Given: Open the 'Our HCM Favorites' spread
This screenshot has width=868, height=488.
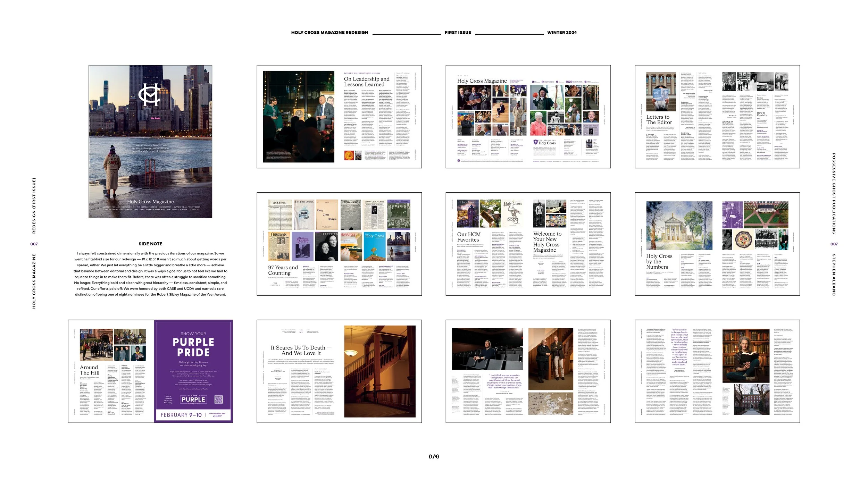Looking at the screenshot, I should click(528, 244).
